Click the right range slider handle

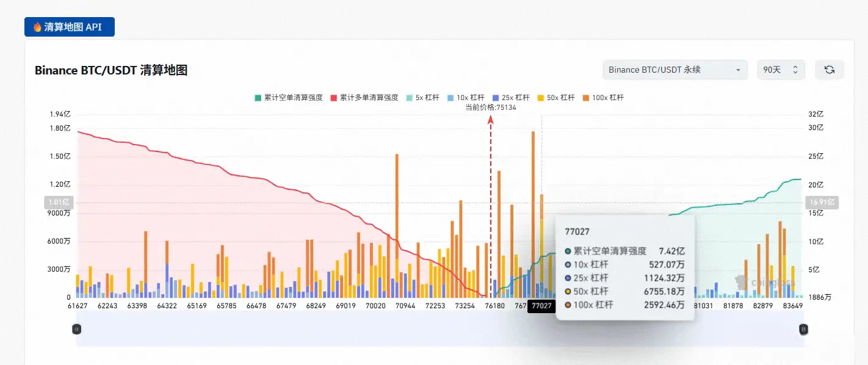[x=804, y=329]
